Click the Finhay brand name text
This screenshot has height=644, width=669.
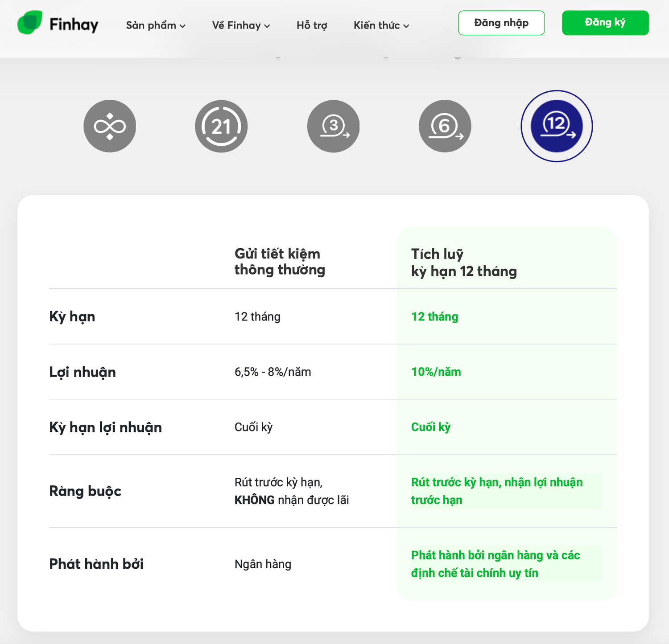tap(74, 25)
